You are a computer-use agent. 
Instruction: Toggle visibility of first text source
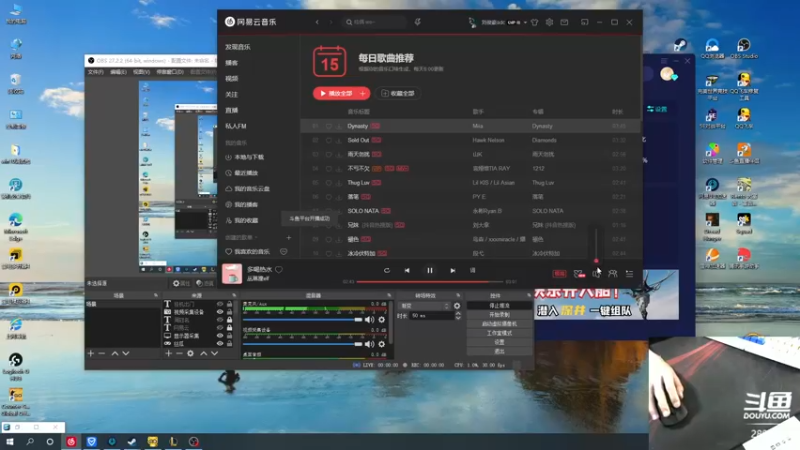(x=220, y=304)
